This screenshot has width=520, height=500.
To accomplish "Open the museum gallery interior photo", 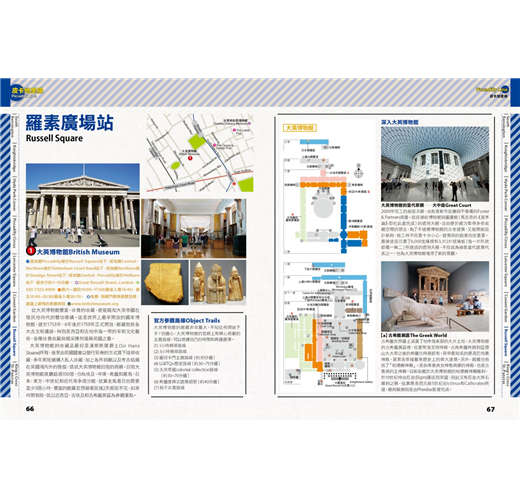I will click(x=194, y=228).
